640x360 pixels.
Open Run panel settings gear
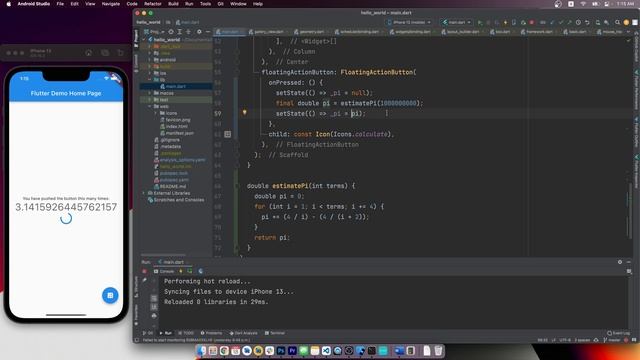(x=620, y=262)
